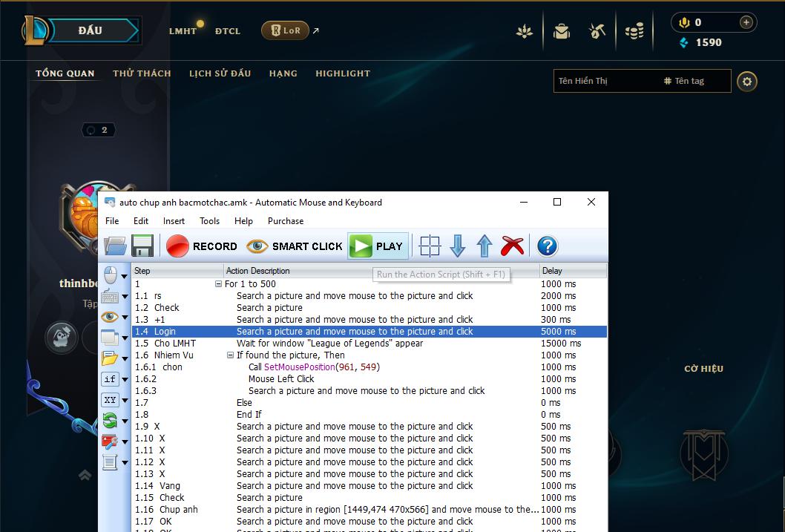Open the Insert menu

click(x=174, y=220)
